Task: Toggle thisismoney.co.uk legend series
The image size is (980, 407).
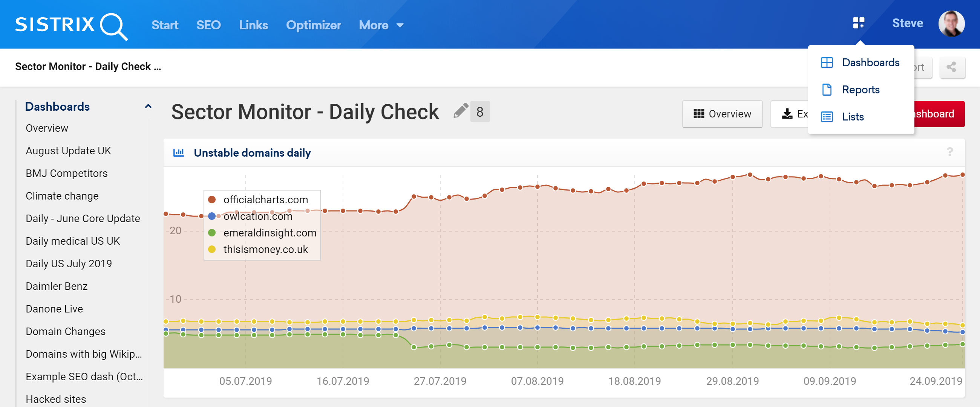Action: point(266,249)
